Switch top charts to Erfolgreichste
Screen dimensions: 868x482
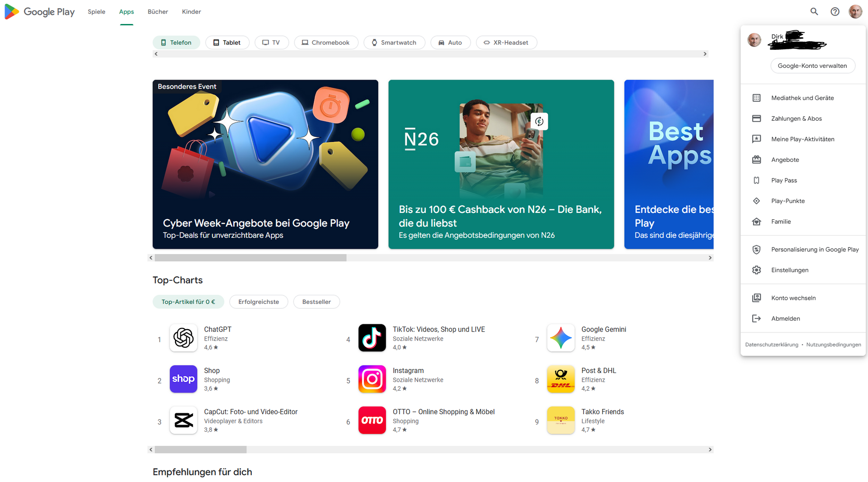[x=259, y=302]
